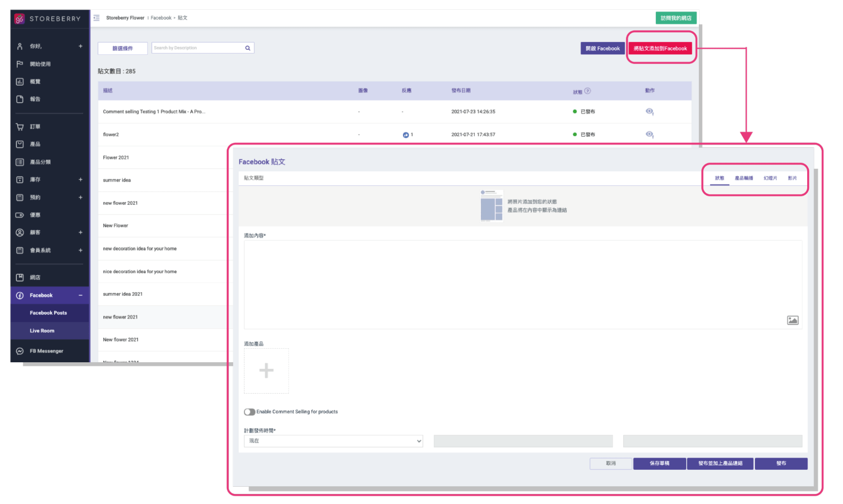The height and width of the screenshot is (504, 843).
Task: Toggle Enable Comment Selling for products
Action: click(x=249, y=412)
